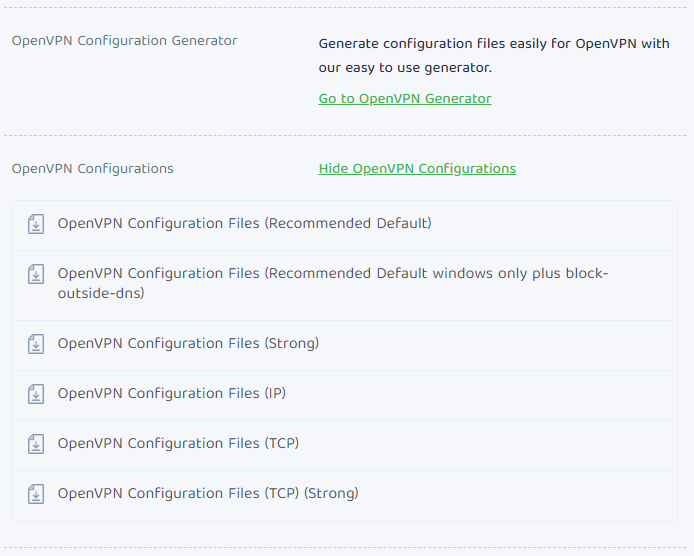Download OpenVPN Configuration Files (Strong)
The image size is (694, 556).
[x=188, y=344]
